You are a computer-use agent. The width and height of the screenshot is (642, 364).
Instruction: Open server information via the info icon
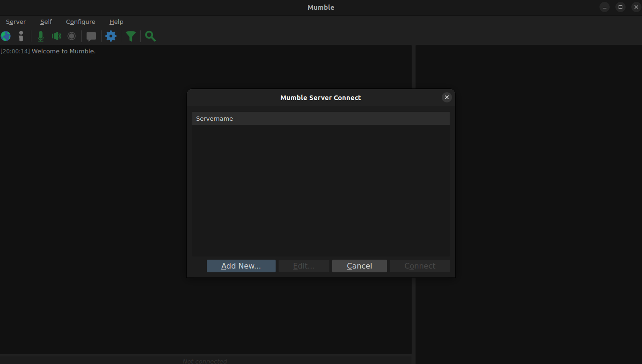(x=21, y=36)
